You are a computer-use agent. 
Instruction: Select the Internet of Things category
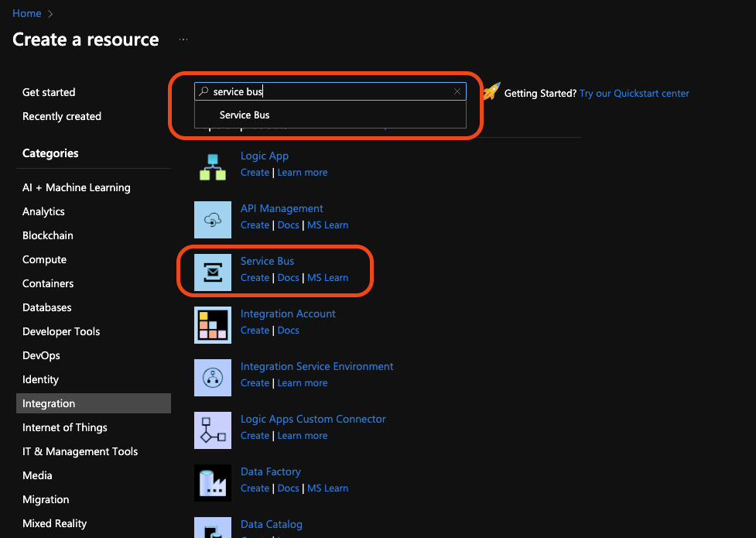(x=64, y=427)
